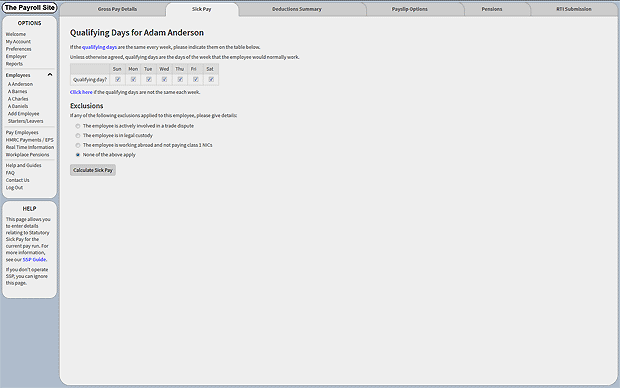This screenshot has height=388, width=620.
Task: Switch to the Gross Pay Details tab
Action: [117, 9]
